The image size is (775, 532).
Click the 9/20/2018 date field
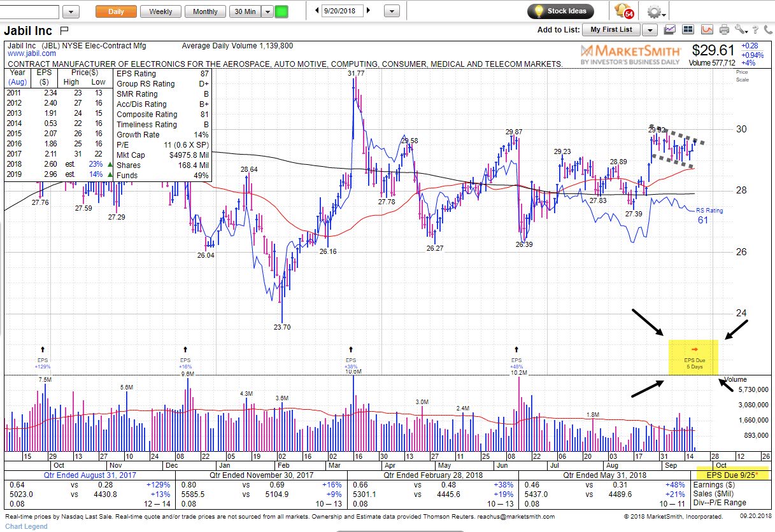point(343,11)
